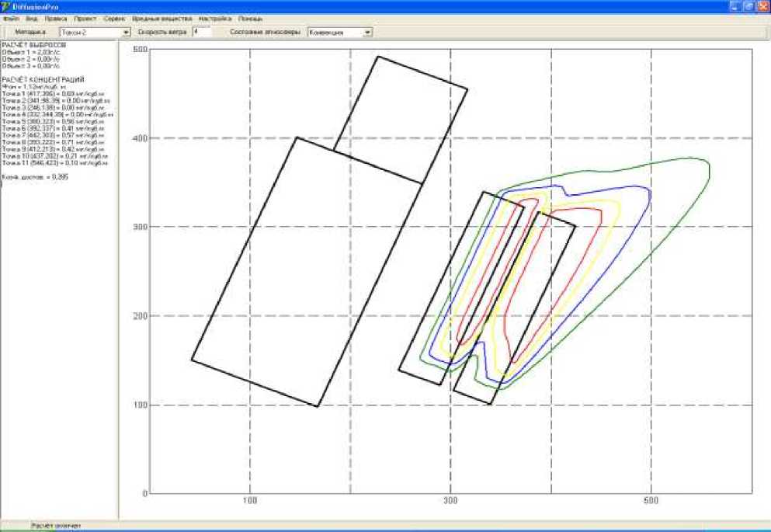
Task: Click the DiffusionPro app icon in title bar
Action: (x=6, y=5)
